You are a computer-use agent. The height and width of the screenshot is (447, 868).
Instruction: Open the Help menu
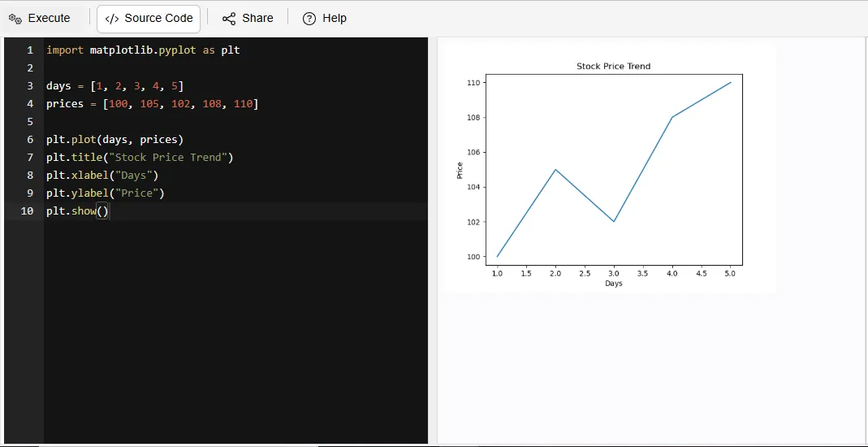[325, 18]
